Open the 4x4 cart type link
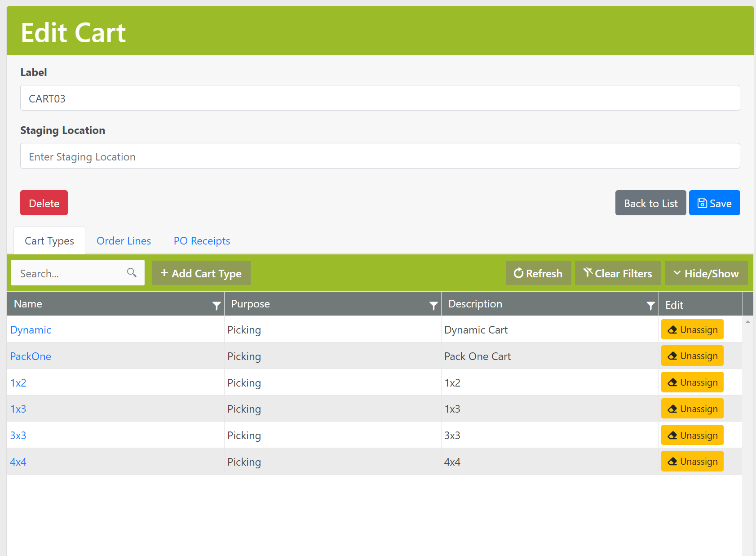756x556 pixels. (18, 462)
